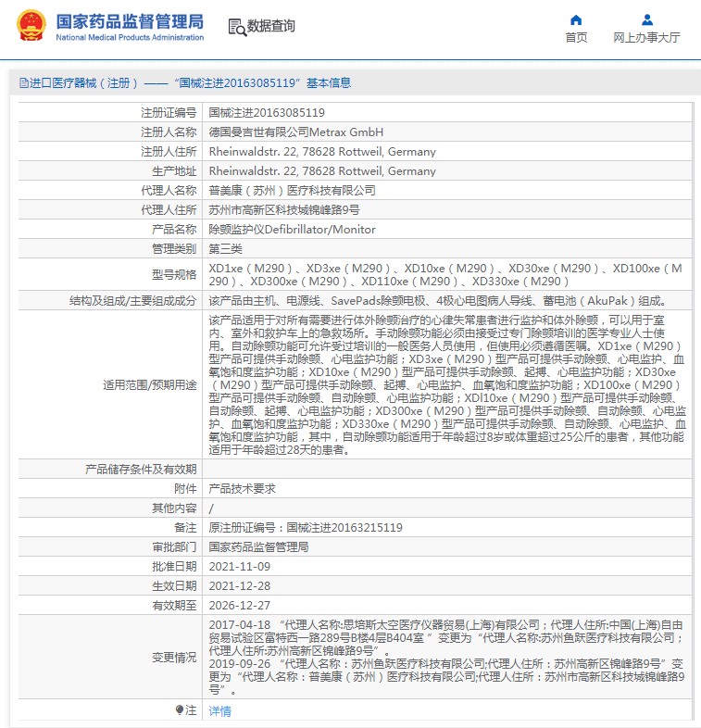Viewport: 701px width, 728px height.
Task: Click the 注册人名称 row label
Action: [169, 132]
